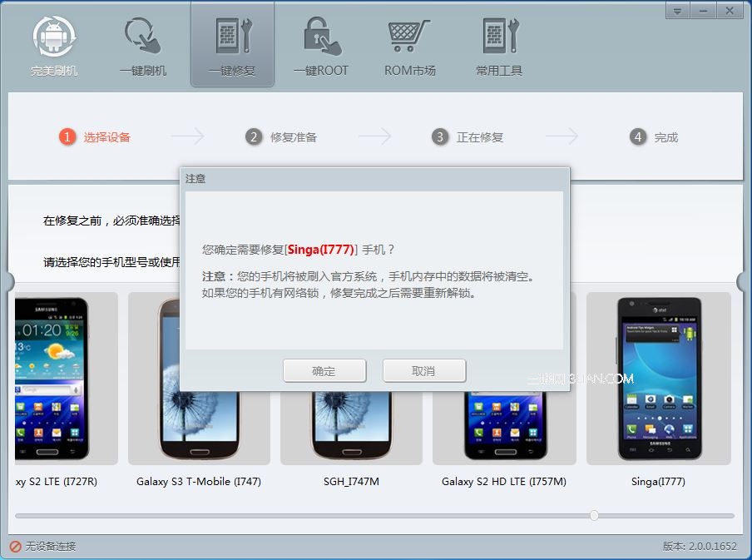The image size is (752, 560).
Task: Go to step 4 完成
Action: (654, 137)
